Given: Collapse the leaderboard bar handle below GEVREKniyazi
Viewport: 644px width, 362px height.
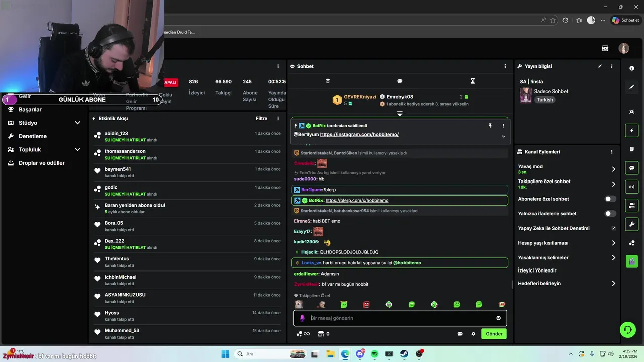Looking at the screenshot, I should [x=400, y=114].
